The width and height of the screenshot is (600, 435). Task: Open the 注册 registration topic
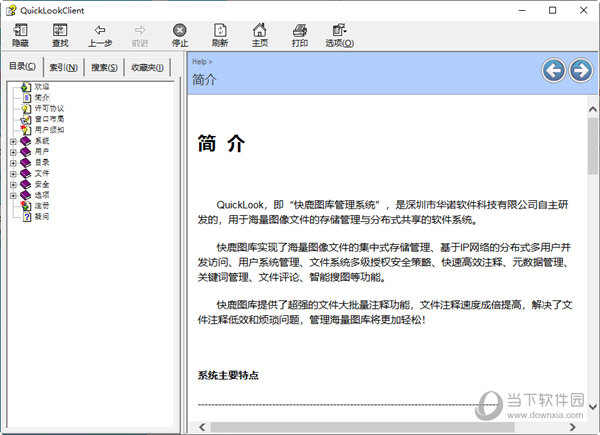tap(42, 206)
